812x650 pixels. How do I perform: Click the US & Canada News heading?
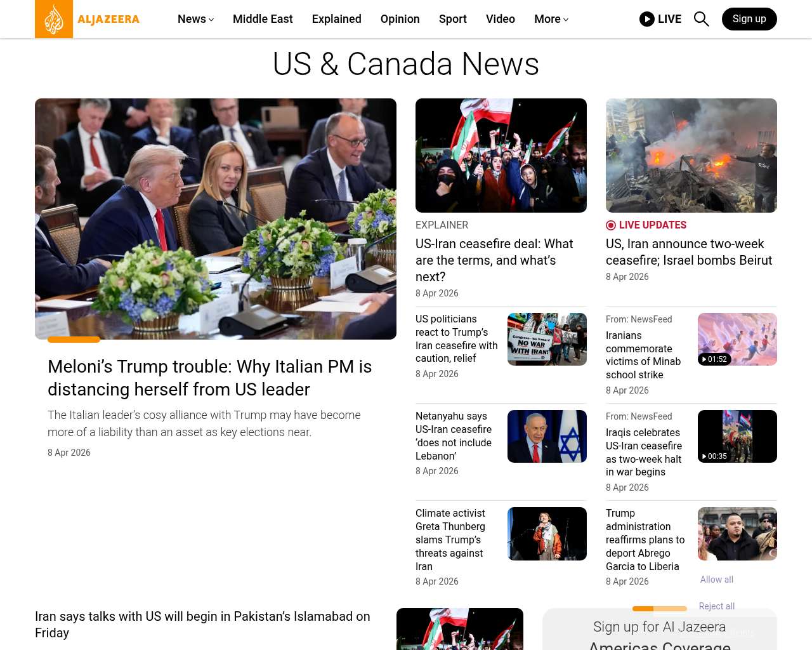(x=406, y=64)
